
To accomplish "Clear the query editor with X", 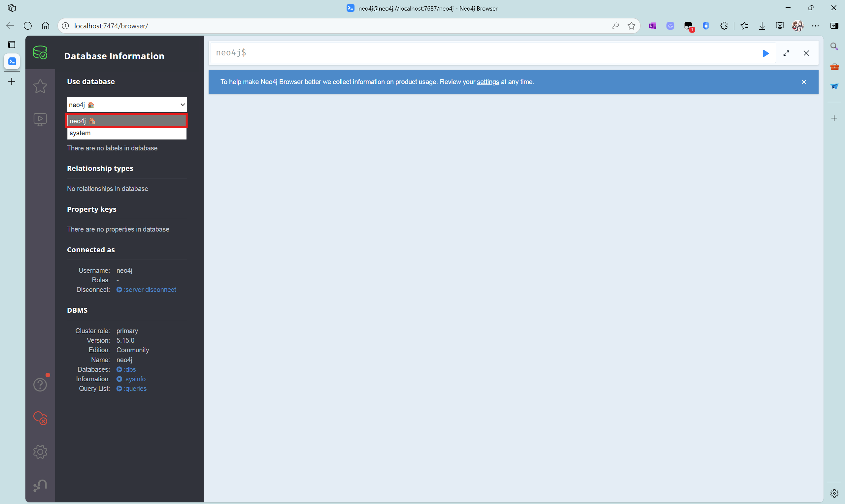I will [806, 53].
